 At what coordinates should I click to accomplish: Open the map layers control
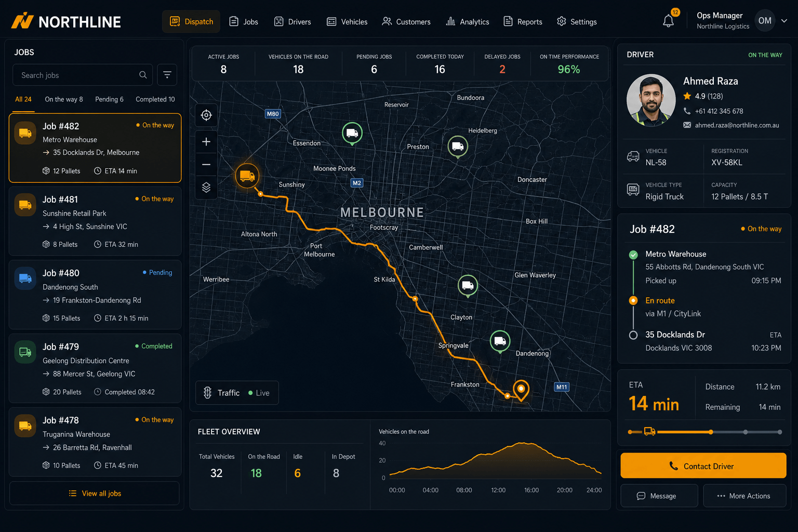[x=206, y=188]
